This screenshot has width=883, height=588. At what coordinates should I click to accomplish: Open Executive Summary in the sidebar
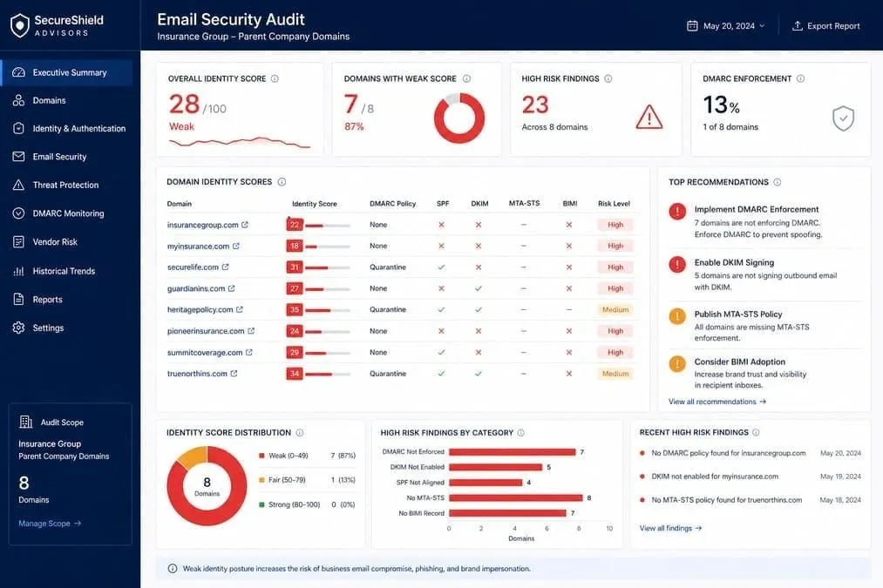(x=66, y=72)
